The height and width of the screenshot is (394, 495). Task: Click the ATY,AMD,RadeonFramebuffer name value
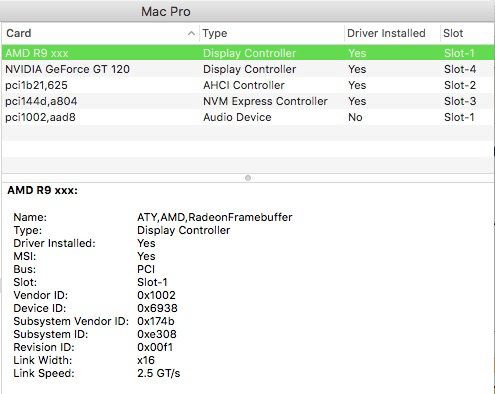pyautogui.click(x=214, y=217)
